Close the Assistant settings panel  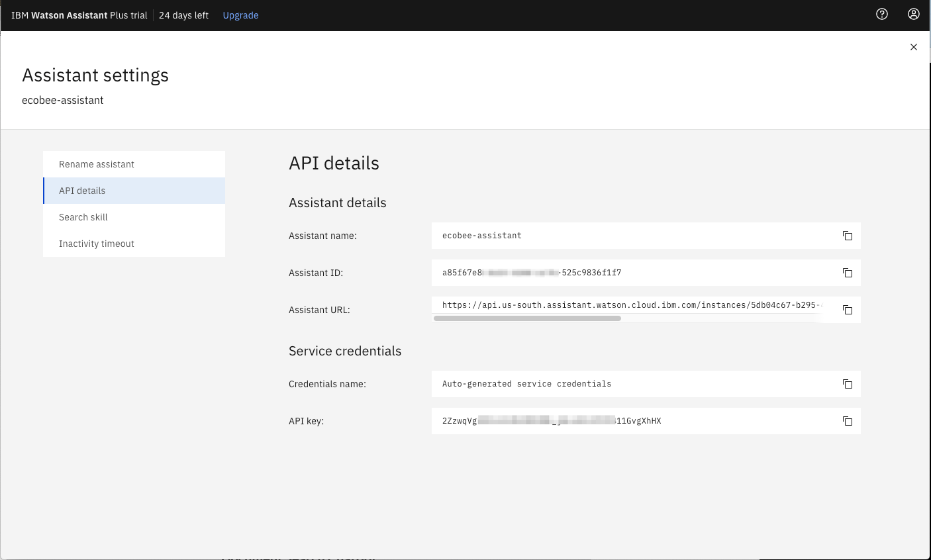914,47
